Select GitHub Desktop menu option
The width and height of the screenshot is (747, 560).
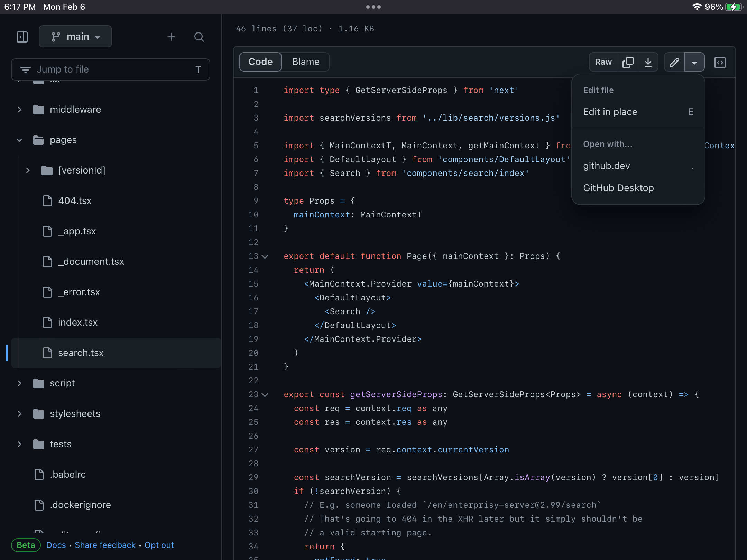pyautogui.click(x=638, y=188)
